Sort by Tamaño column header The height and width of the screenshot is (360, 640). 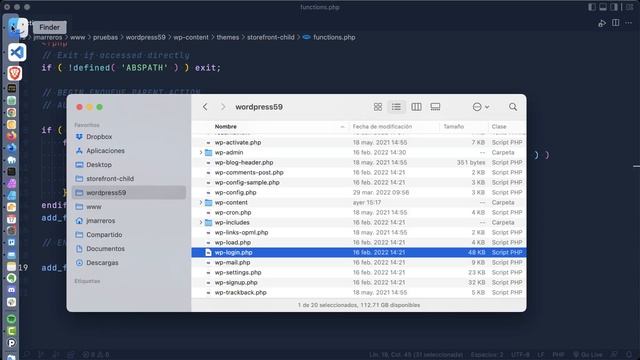tap(453, 127)
